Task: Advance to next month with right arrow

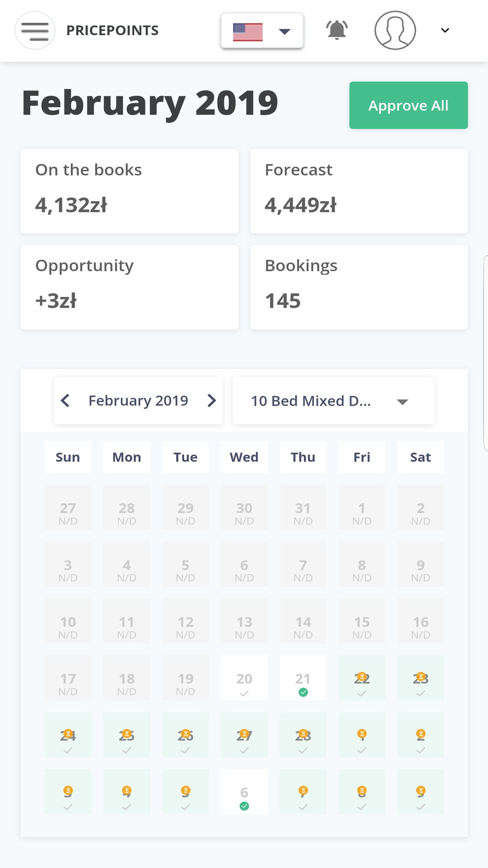Action: click(212, 401)
